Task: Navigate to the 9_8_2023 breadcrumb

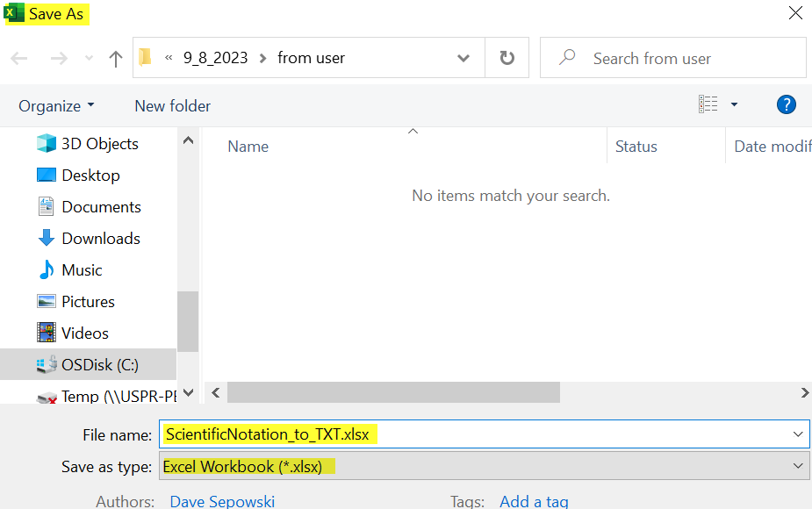Action: click(219, 58)
